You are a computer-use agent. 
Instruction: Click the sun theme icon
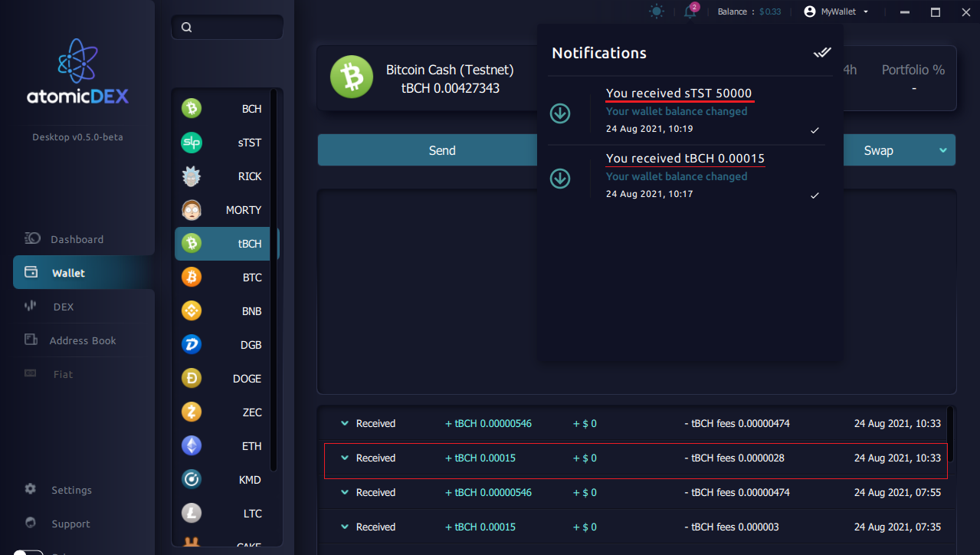[x=657, y=11]
